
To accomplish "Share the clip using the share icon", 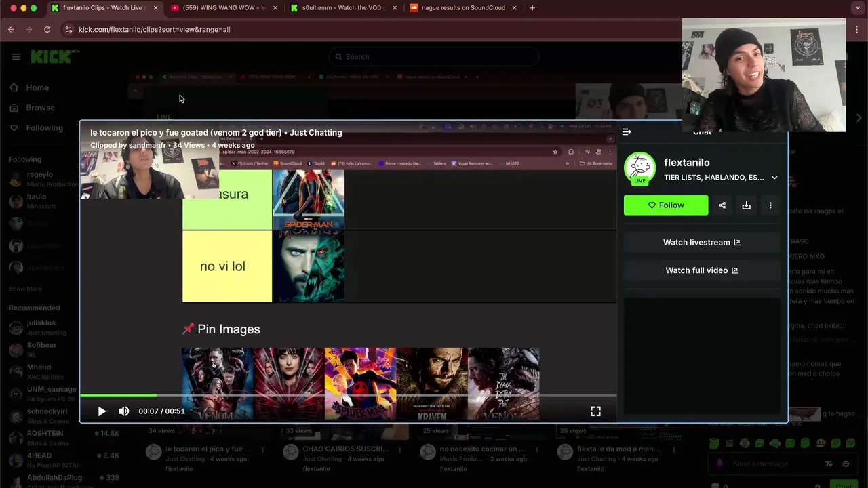I will (722, 205).
